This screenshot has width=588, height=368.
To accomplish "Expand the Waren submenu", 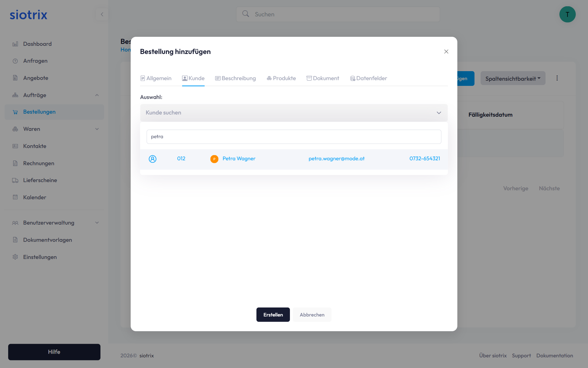I will pos(97,129).
